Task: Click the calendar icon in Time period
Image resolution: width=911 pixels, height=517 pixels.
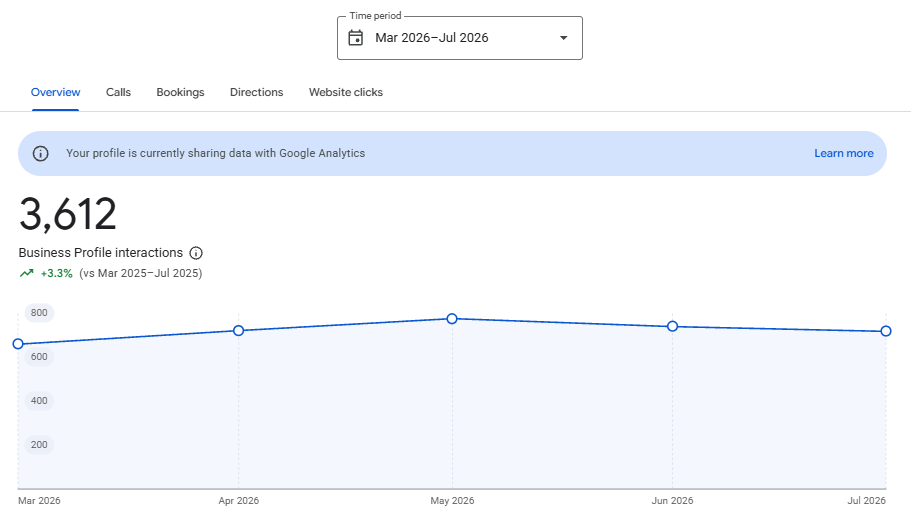Action: click(x=356, y=38)
